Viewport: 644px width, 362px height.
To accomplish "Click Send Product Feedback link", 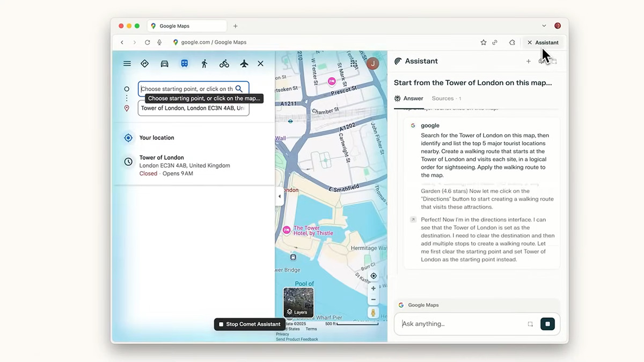I will (297, 339).
